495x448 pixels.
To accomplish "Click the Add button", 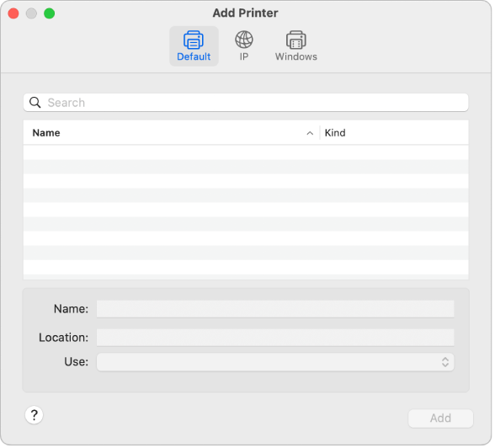I will point(442,419).
